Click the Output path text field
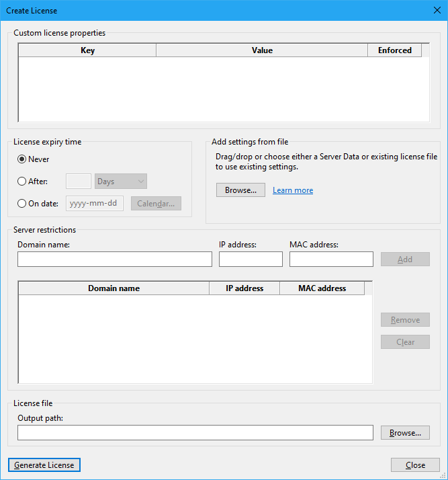 195,433
